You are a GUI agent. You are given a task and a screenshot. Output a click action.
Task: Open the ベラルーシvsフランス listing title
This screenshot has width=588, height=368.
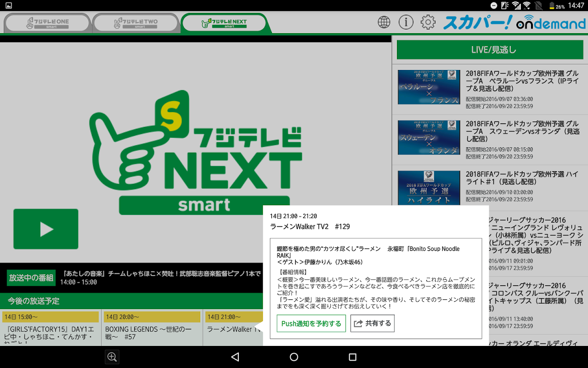pyautogui.click(x=522, y=81)
